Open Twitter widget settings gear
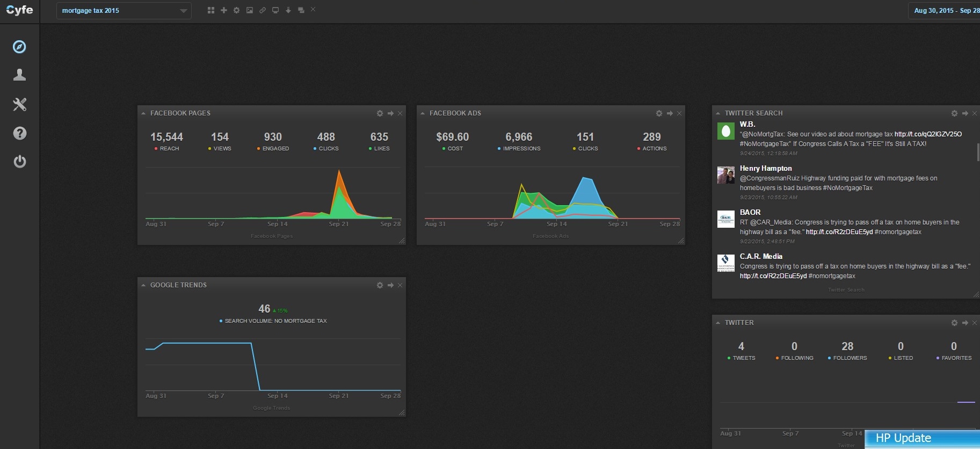 tap(955, 323)
